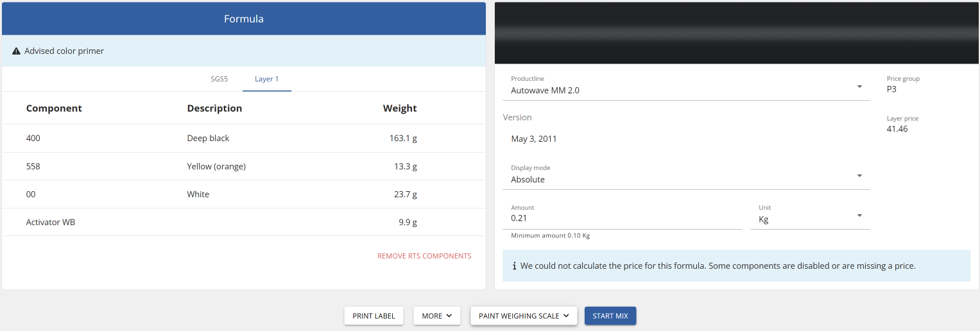
Task: Expand the Display mode dropdown
Action: [859, 176]
